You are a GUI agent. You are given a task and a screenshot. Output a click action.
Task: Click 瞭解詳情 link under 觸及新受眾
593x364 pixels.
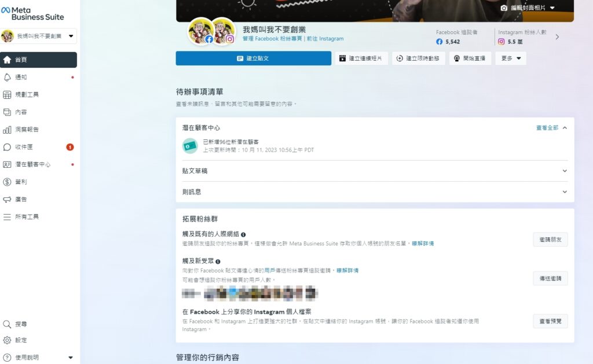347,270
